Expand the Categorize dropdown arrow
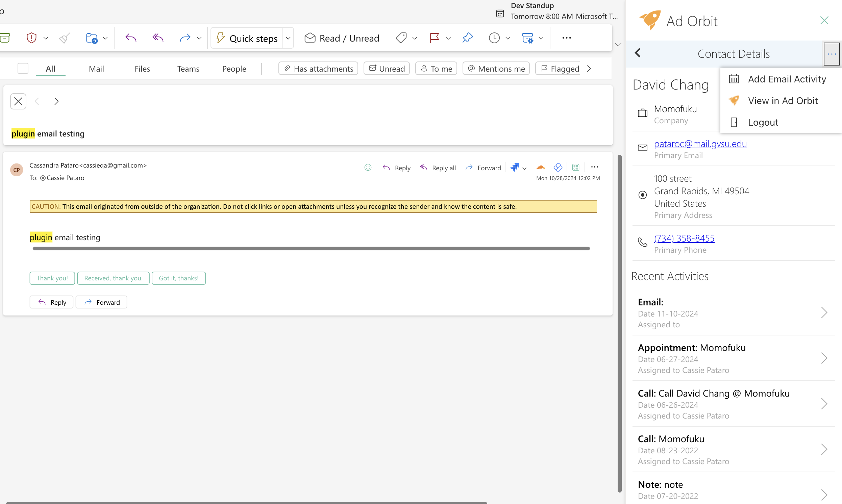Image resolution: width=842 pixels, height=504 pixels. click(x=414, y=38)
